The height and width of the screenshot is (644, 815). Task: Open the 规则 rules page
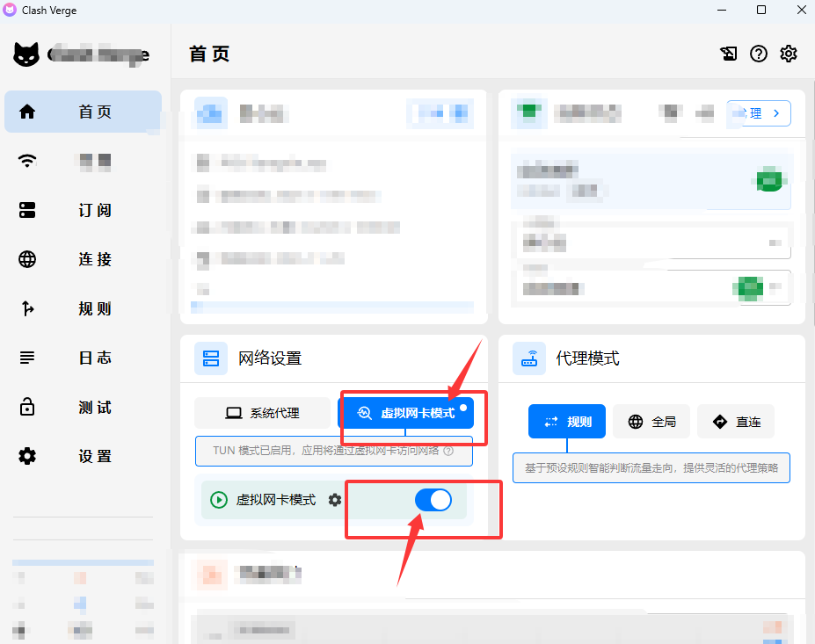click(x=83, y=308)
